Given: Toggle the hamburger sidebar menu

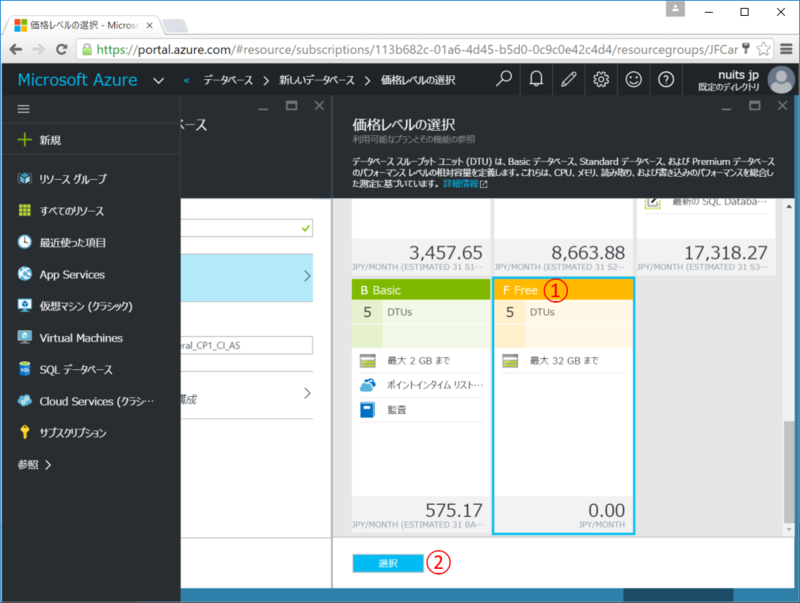Looking at the screenshot, I should (x=23, y=109).
